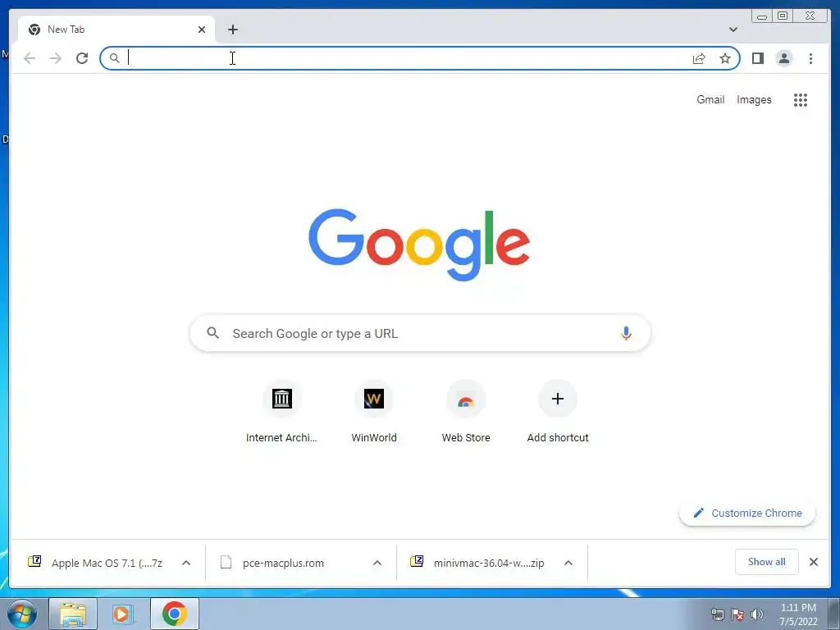840x630 pixels.
Task: Expand options for minivmac zip download
Action: coord(568,563)
